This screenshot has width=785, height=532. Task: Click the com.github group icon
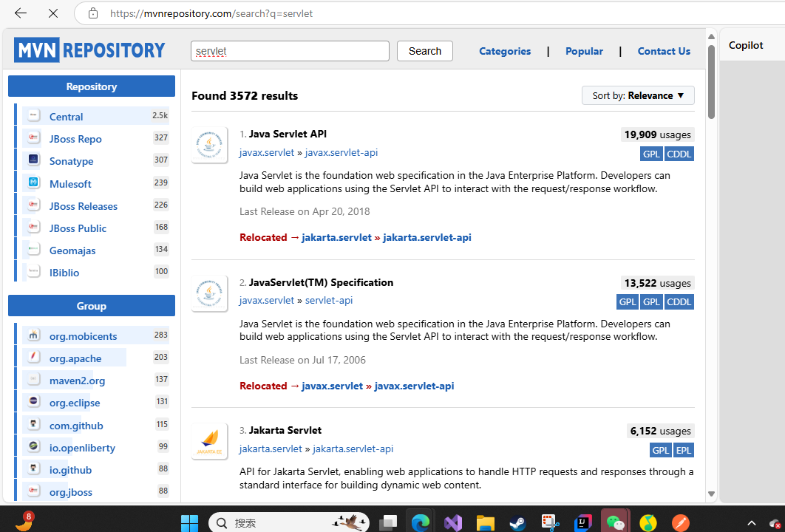[x=33, y=424]
